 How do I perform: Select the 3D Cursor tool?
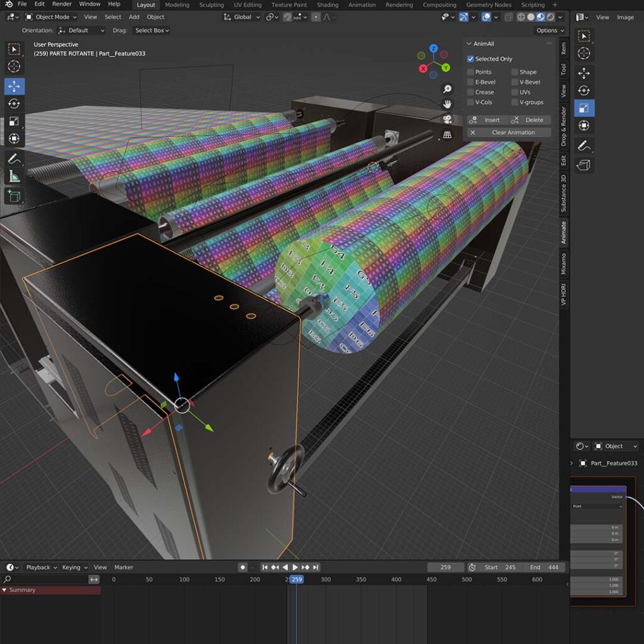coord(14,67)
